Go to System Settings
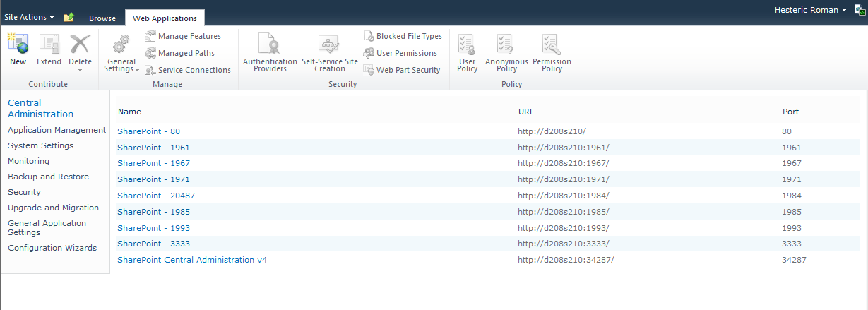Viewport: 868px width, 310px height. 40,145
